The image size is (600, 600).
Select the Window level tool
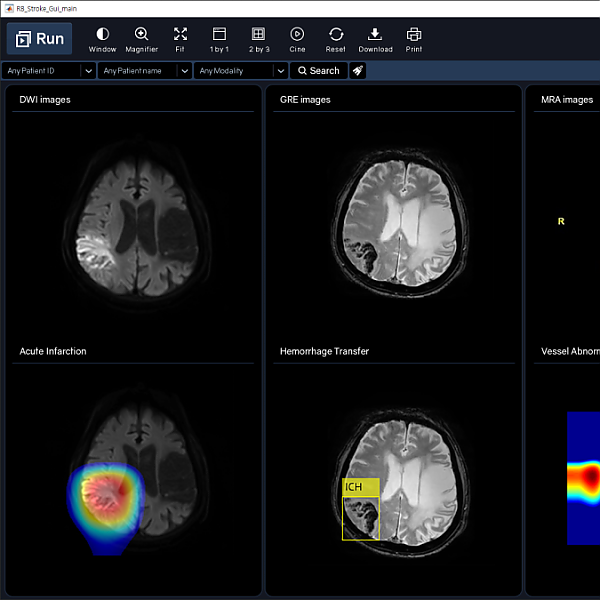click(102, 39)
